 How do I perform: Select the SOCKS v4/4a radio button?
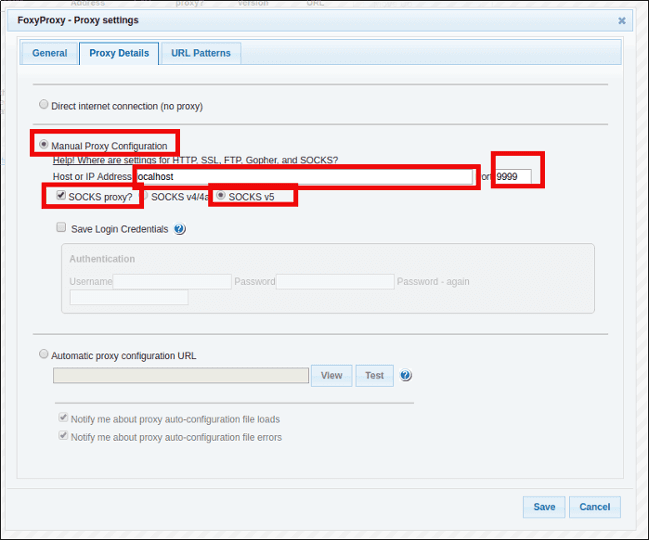145,195
